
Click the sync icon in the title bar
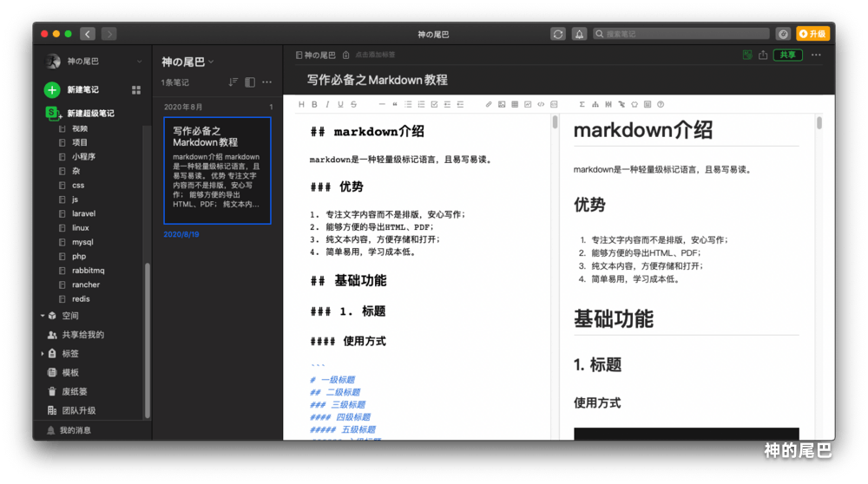coord(558,34)
